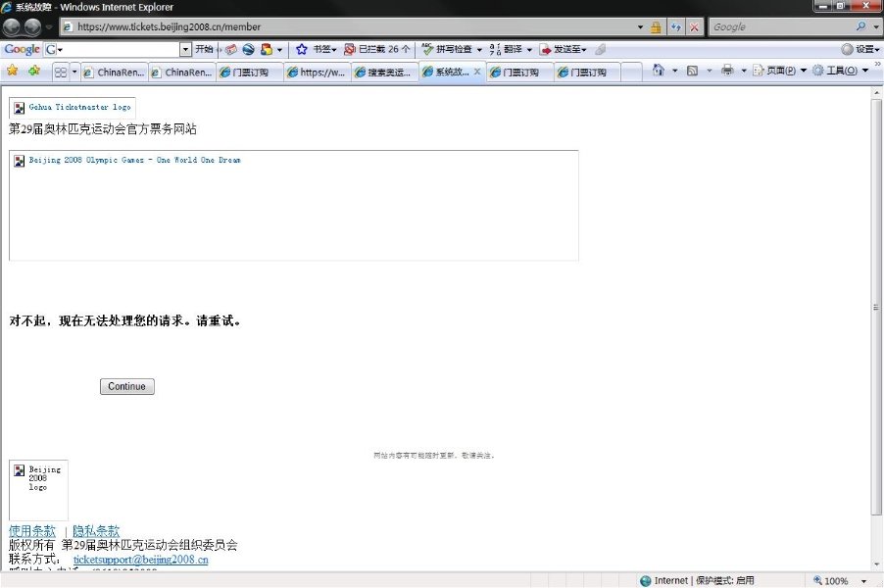884x588 pixels.
Task: Click the colorful shapes icon on the Google toolbar
Action: tap(267, 50)
